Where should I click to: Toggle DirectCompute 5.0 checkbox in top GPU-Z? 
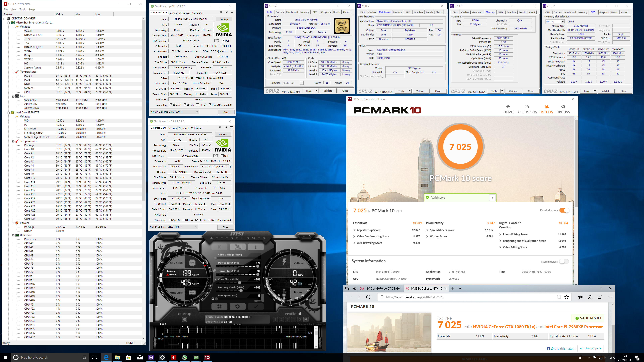(x=210, y=105)
